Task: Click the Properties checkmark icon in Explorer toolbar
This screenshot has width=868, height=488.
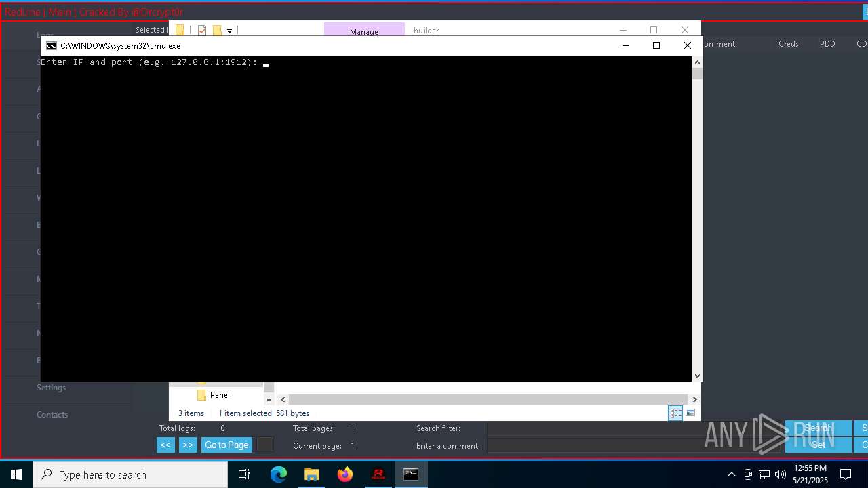Action: [x=202, y=30]
